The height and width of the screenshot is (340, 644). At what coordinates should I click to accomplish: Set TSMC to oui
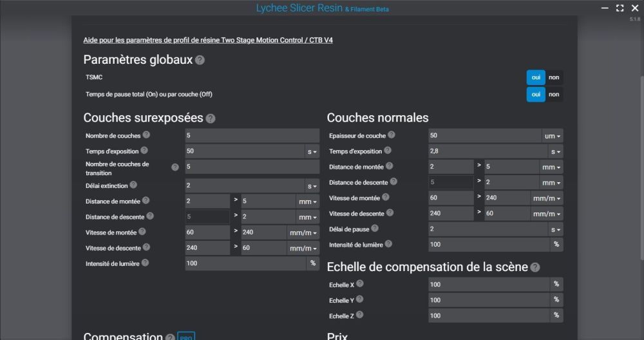pyautogui.click(x=535, y=77)
